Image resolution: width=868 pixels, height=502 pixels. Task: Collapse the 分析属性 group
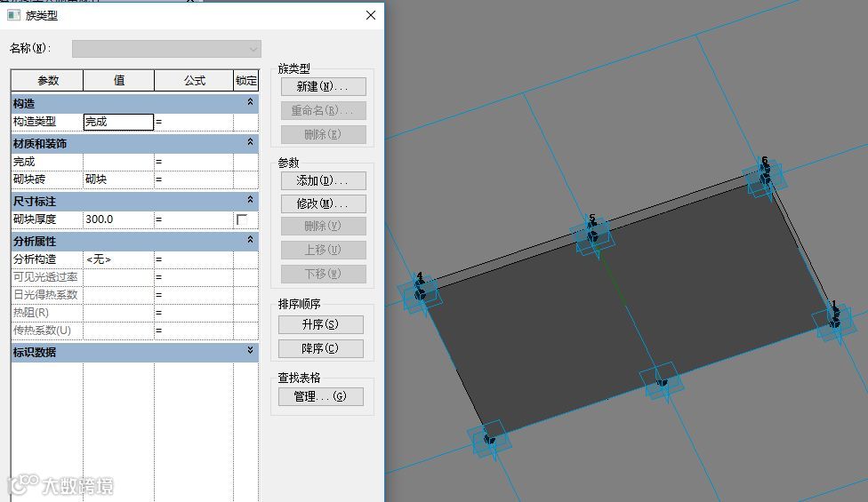point(250,239)
